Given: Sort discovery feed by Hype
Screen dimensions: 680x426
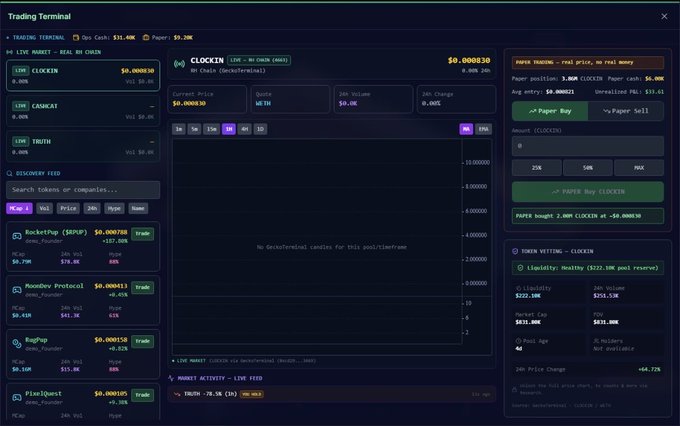Looking at the screenshot, I should [114, 208].
